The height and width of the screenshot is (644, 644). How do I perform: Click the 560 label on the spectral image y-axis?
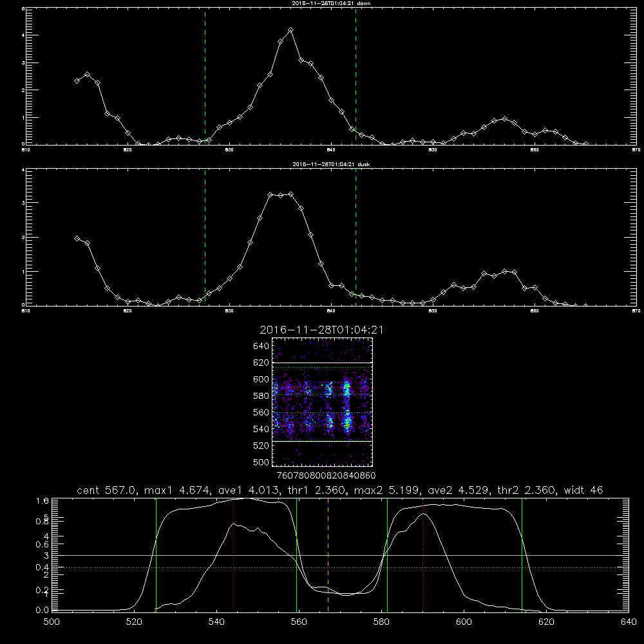pos(261,412)
